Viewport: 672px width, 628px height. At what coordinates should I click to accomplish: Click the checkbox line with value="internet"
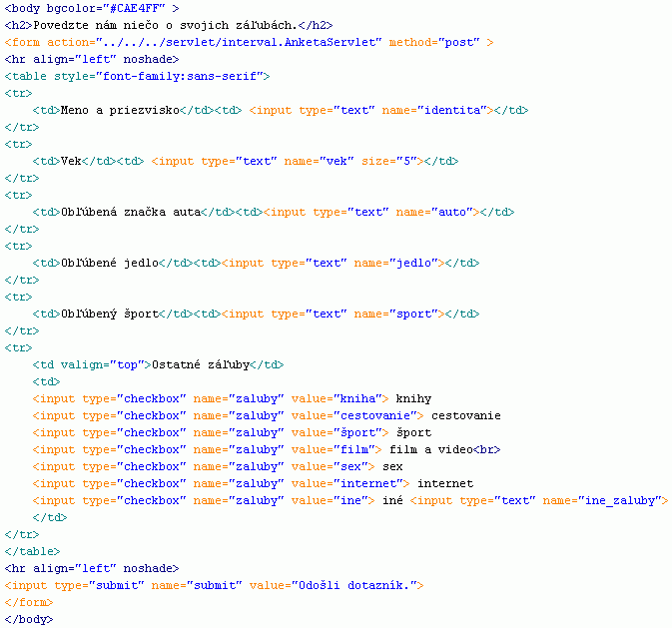pyautogui.click(x=253, y=483)
